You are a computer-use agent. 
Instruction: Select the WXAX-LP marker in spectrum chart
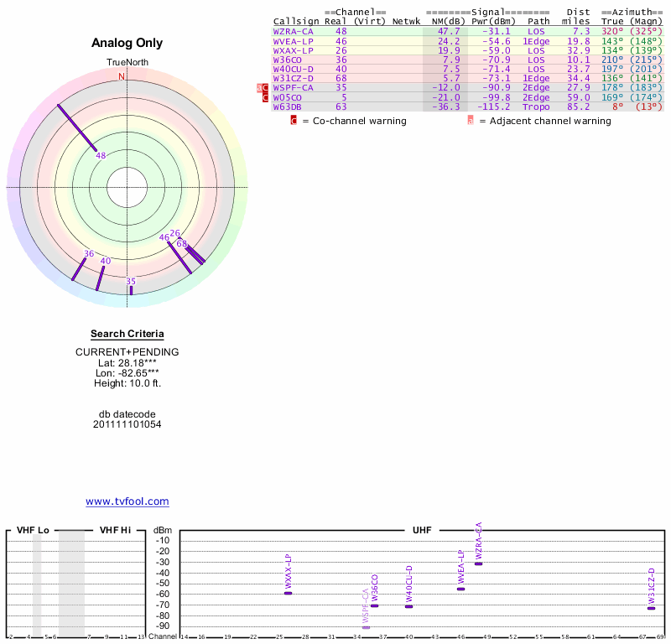[x=288, y=593]
